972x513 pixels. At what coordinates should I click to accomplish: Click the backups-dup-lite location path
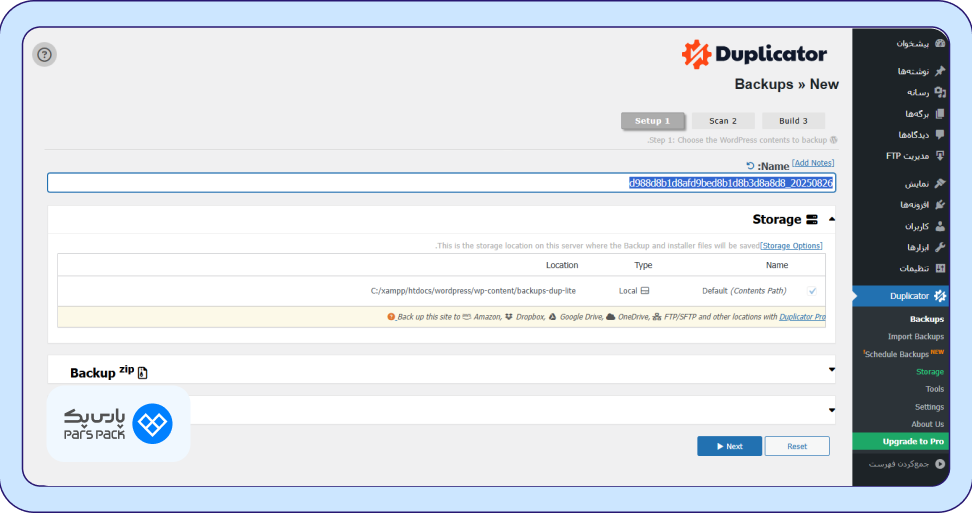(473, 291)
